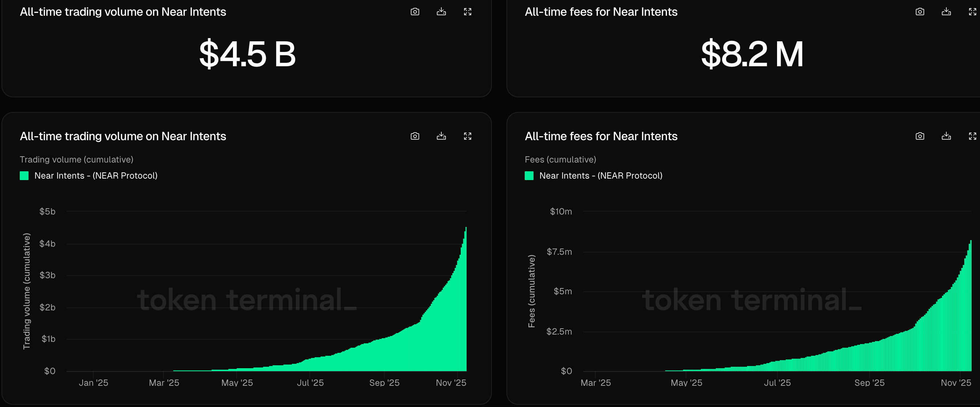Download the cumulative trading volume chart data
Screen dimensions: 980x407
point(441,136)
